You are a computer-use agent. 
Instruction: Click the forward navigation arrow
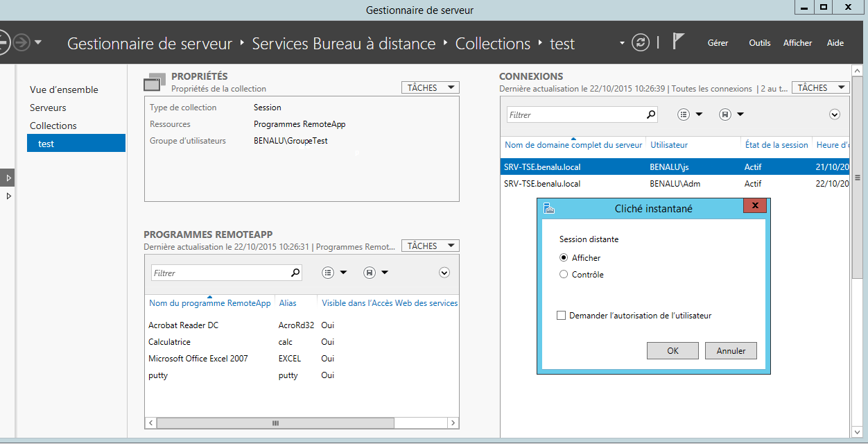[22, 43]
